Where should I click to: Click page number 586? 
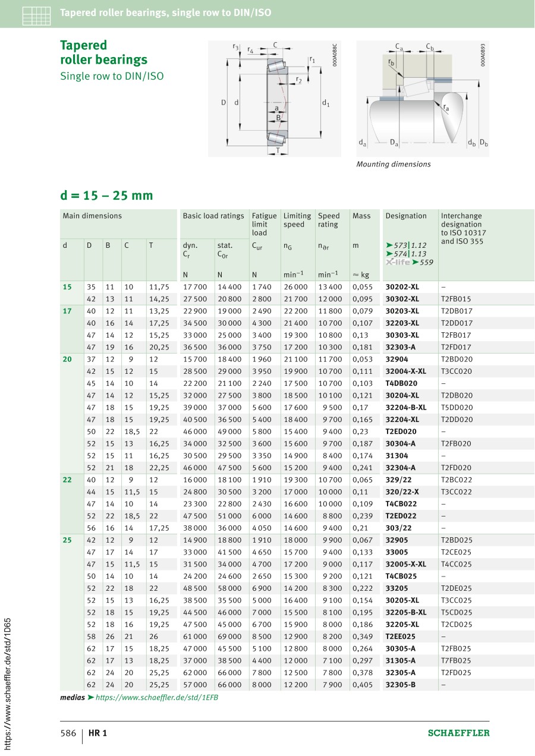click(x=68, y=733)
